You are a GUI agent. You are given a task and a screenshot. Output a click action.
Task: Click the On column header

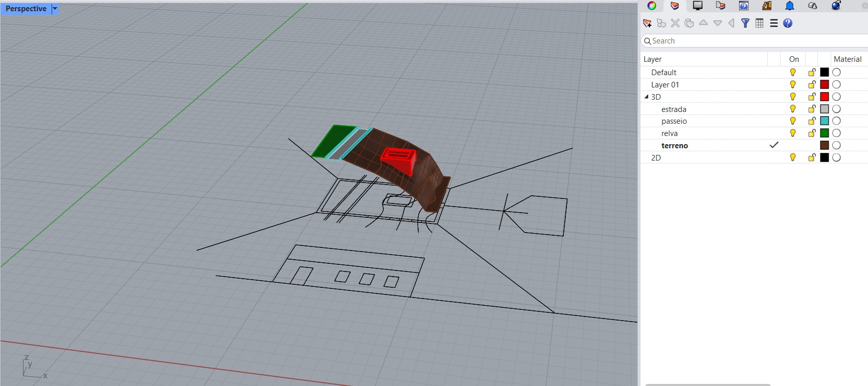793,59
